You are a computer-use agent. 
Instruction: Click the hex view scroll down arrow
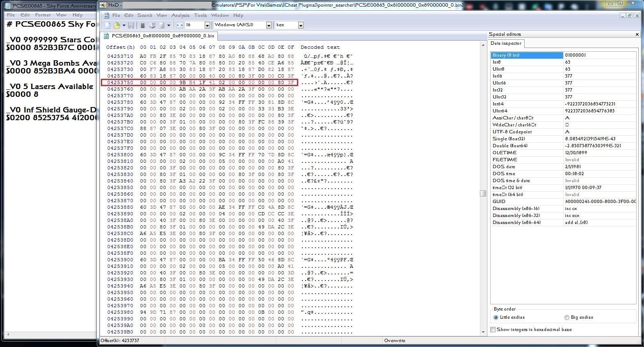pyautogui.click(x=483, y=331)
